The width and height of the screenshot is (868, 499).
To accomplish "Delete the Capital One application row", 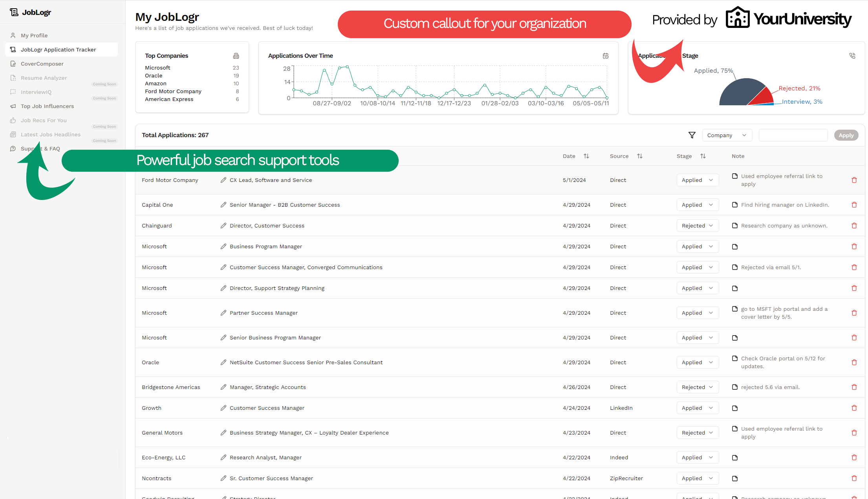I will click(x=854, y=205).
